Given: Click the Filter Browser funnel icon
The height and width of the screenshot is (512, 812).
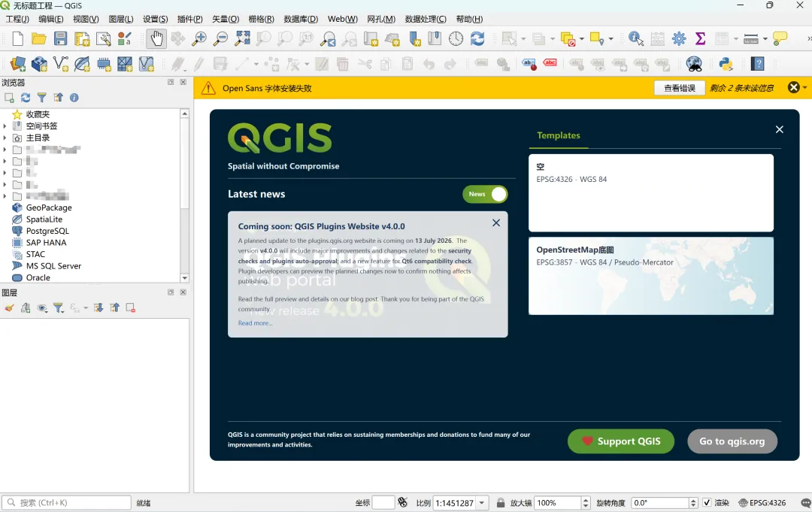Looking at the screenshot, I should click(42, 97).
